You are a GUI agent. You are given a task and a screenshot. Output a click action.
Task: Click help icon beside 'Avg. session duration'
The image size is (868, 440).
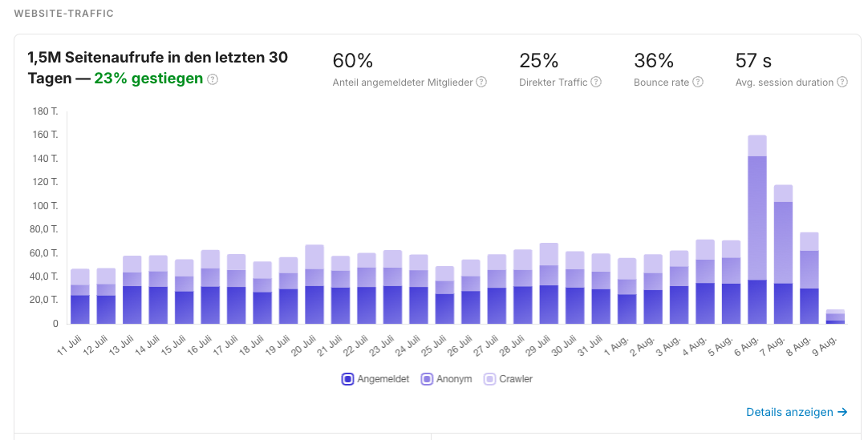[842, 82]
